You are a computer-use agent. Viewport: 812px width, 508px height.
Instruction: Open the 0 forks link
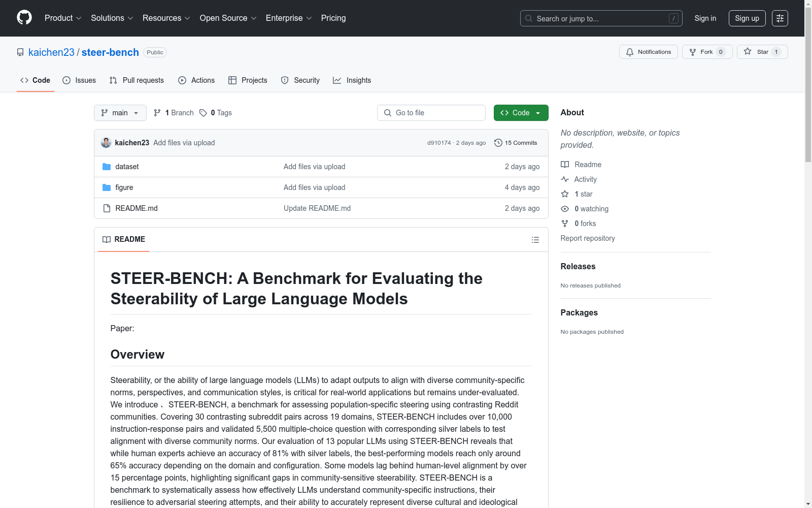click(x=579, y=224)
